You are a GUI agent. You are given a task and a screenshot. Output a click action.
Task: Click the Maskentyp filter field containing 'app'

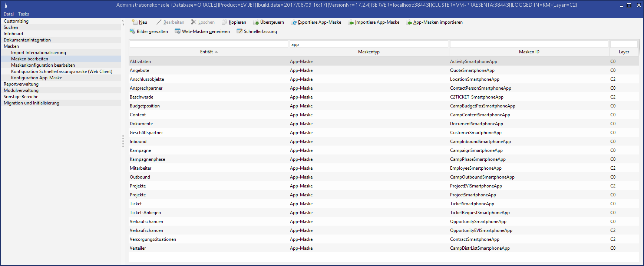point(369,44)
